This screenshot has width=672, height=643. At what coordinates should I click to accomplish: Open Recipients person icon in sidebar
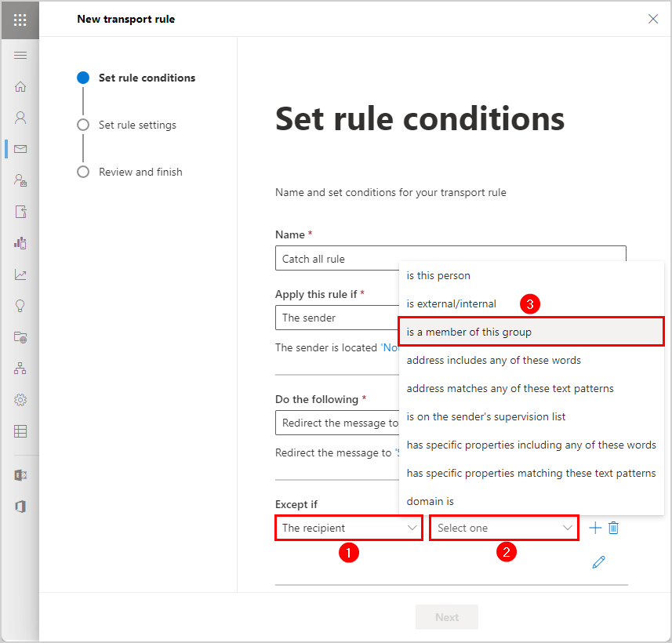(x=20, y=118)
